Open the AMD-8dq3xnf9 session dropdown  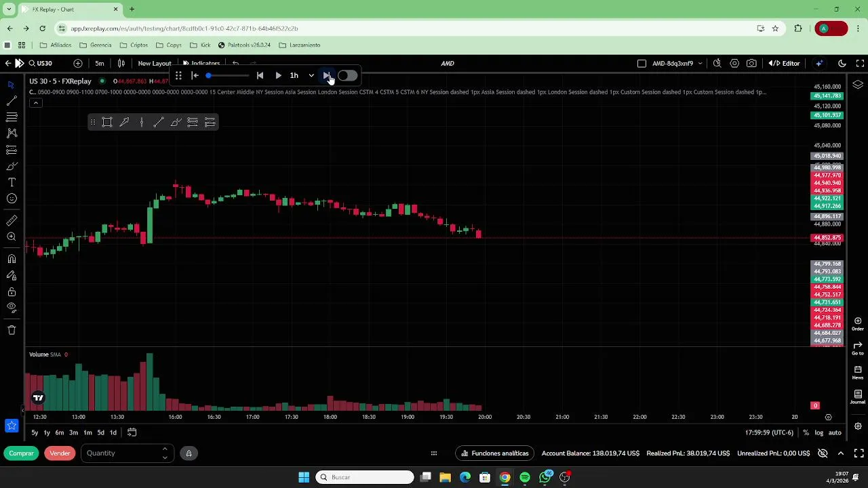677,63
